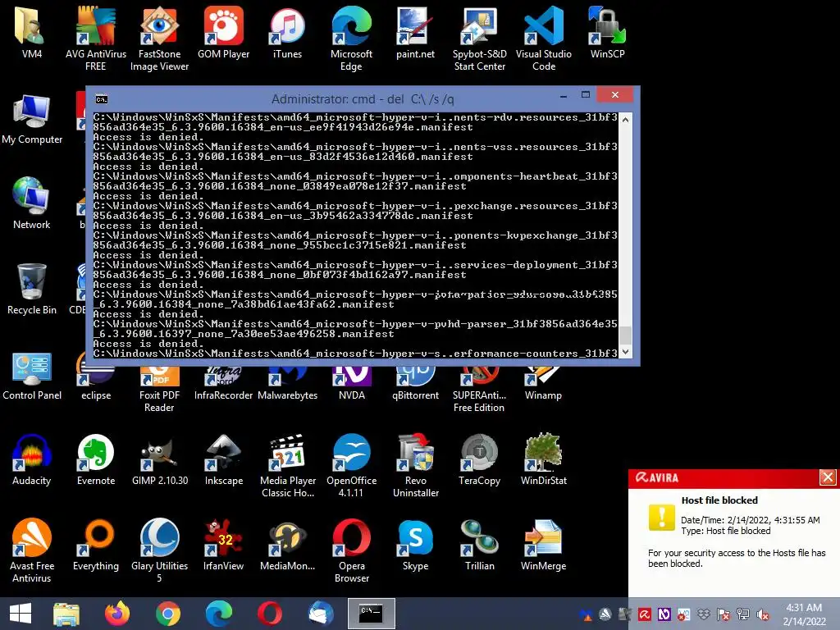Open FastStone Image Viewer shortcut

[159, 38]
